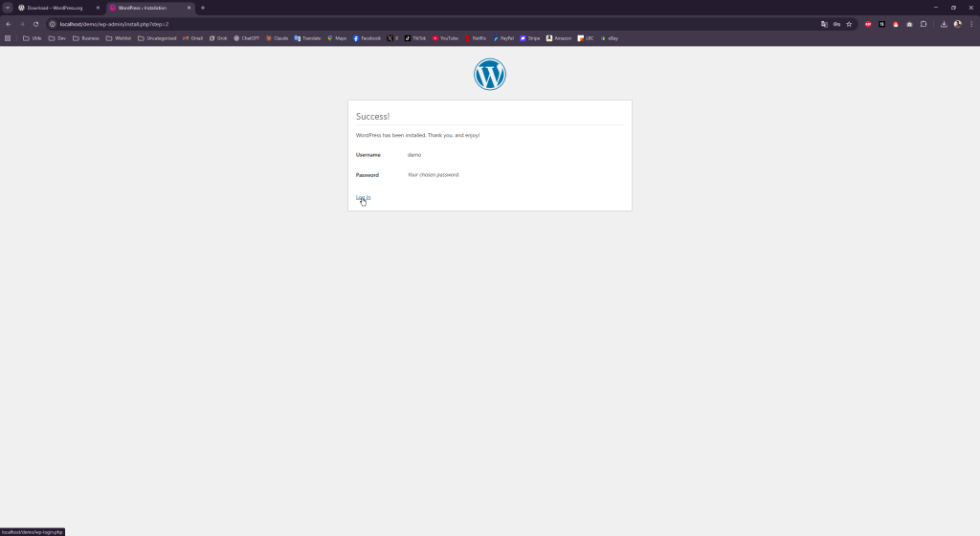
Task: Open the Chrome three-dot menu
Action: coord(970,24)
